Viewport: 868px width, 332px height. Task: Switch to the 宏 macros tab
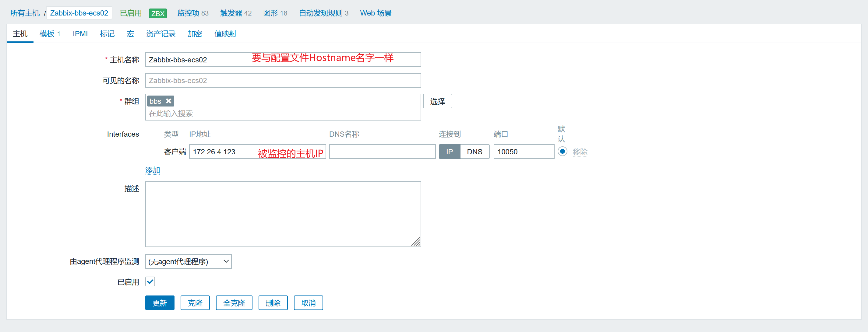[x=130, y=34]
